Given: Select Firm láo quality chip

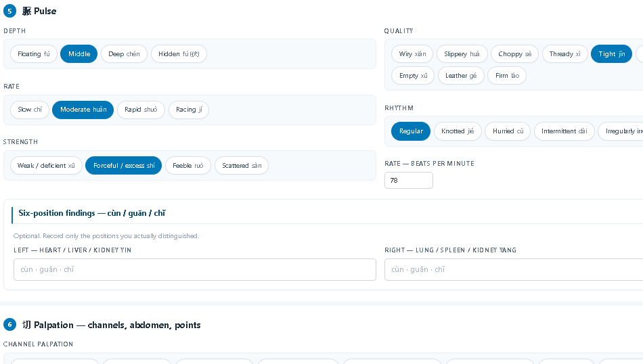Looking at the screenshot, I should [x=507, y=75].
